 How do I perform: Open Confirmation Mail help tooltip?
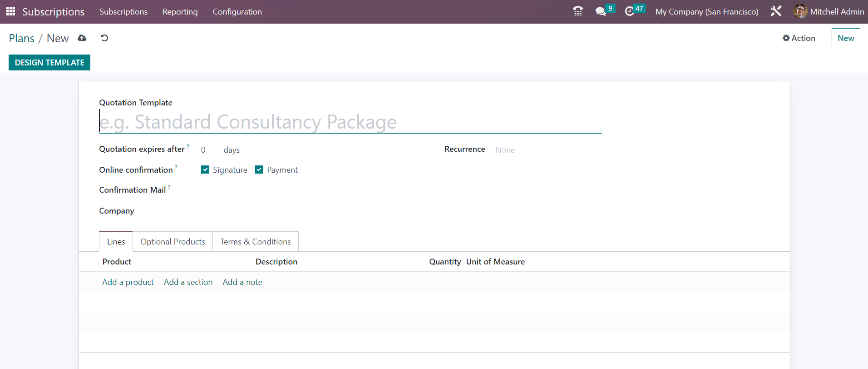[x=169, y=187]
